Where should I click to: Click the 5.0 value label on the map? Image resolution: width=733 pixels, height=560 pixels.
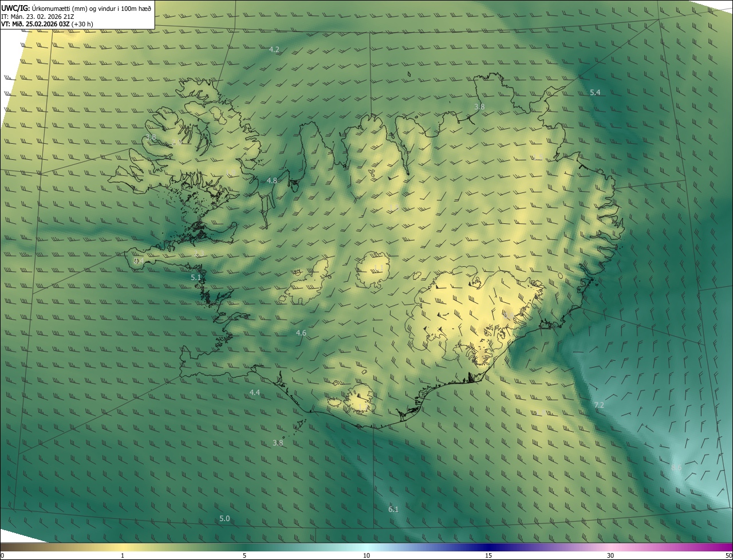coord(224,519)
